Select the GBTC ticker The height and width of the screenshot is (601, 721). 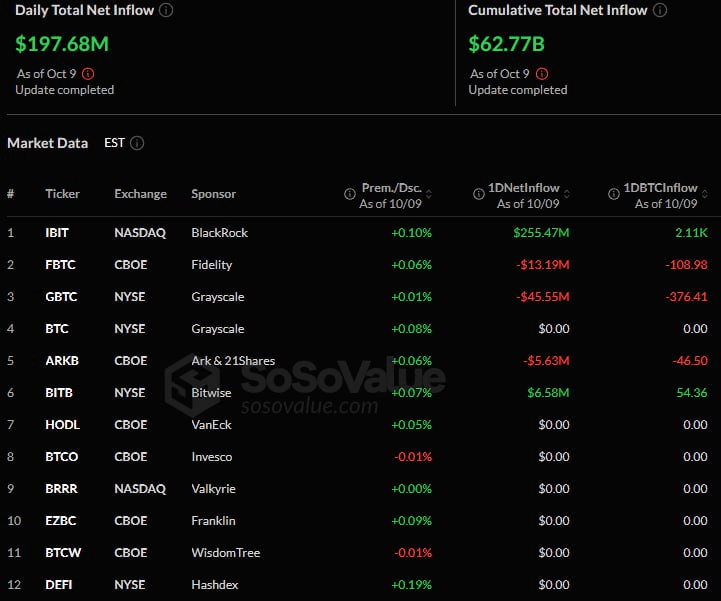pos(61,297)
